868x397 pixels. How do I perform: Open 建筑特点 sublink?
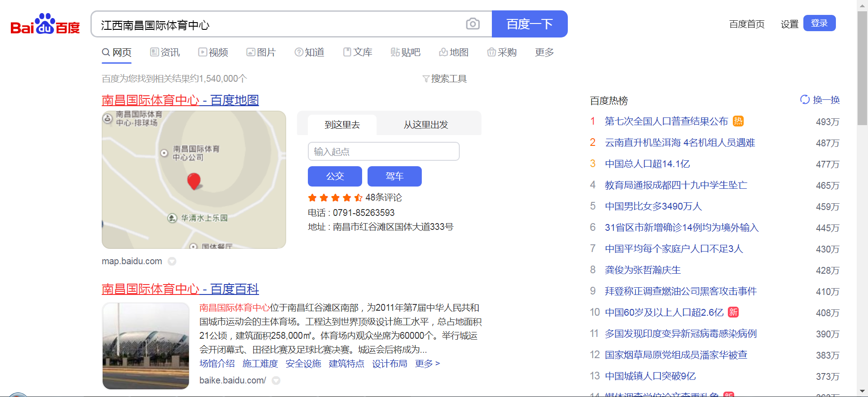click(346, 364)
